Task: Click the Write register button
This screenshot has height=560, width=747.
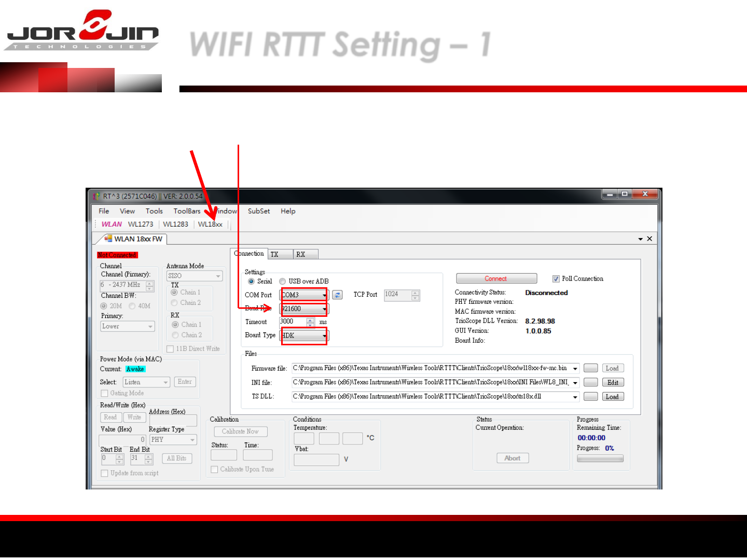Action: [134, 417]
